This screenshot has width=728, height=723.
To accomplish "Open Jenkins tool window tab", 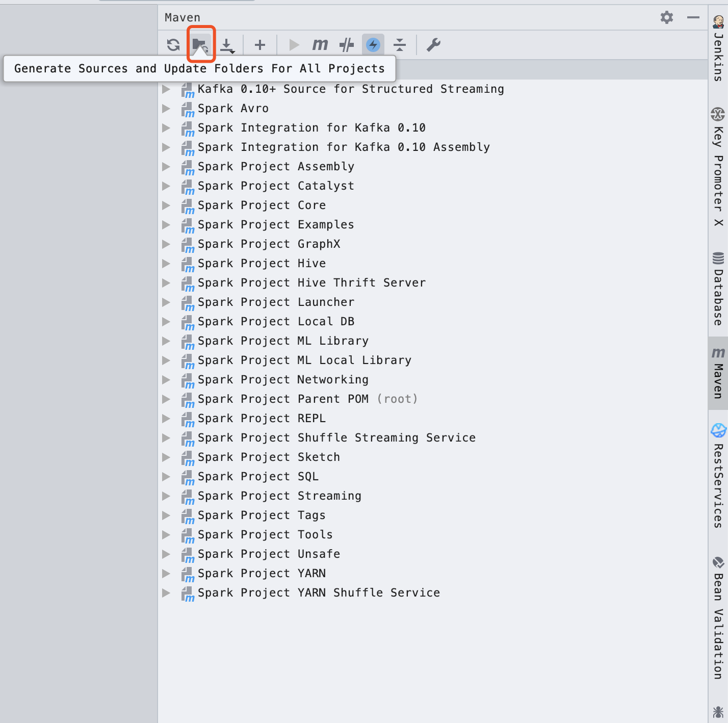I will [718, 48].
